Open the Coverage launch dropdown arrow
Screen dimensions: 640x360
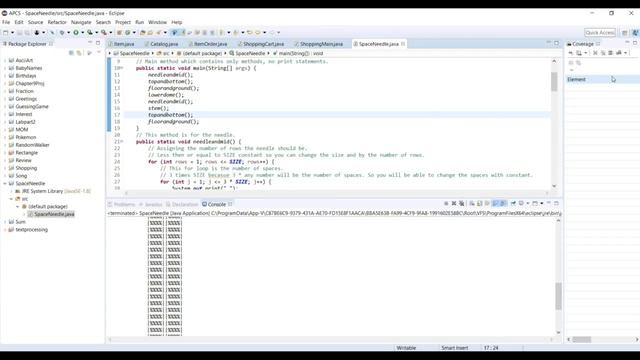(x=97, y=33)
